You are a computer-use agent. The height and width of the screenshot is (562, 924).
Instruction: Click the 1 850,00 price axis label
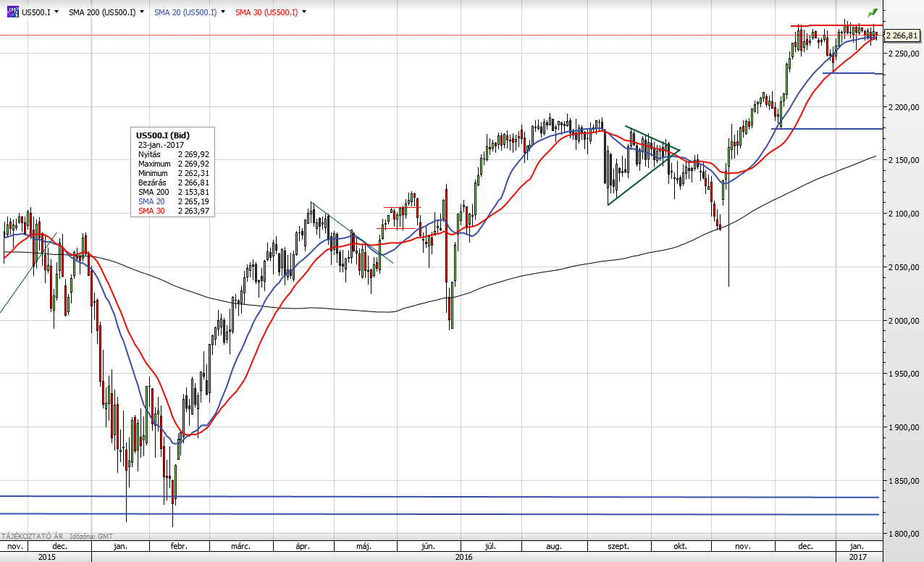point(902,481)
